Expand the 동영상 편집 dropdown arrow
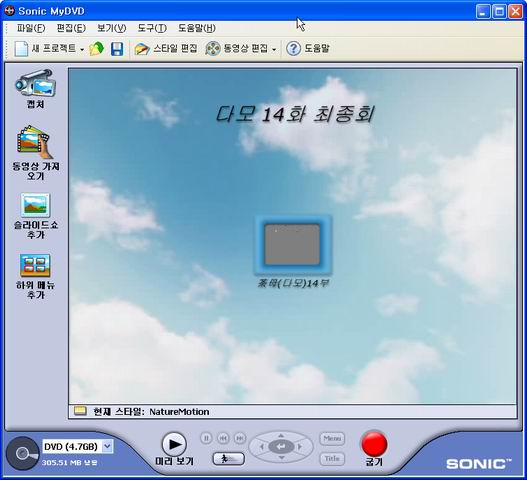The image size is (527, 480). 274,50
